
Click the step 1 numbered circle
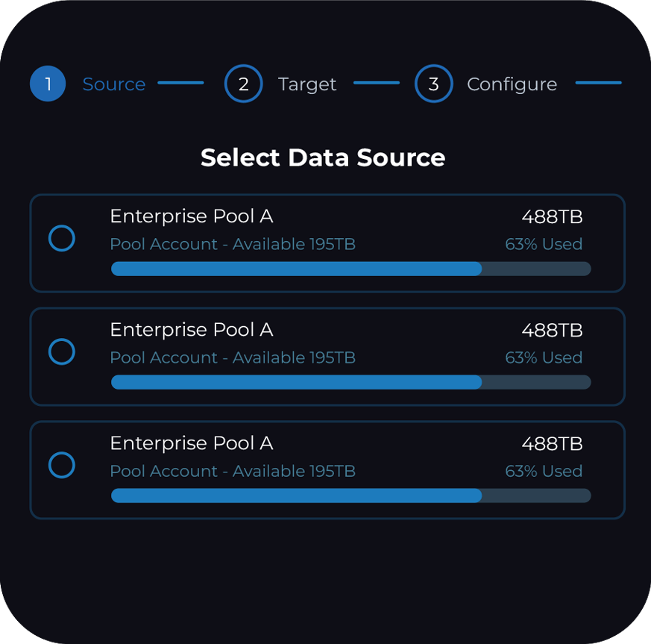coord(48,84)
